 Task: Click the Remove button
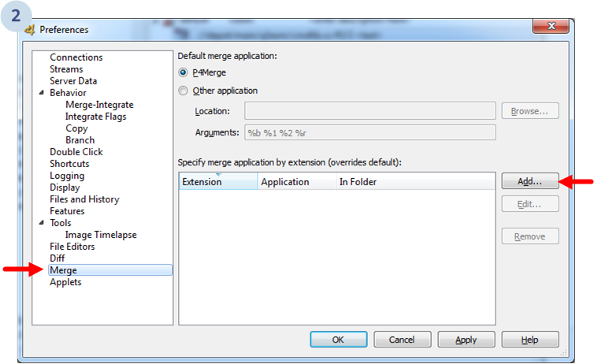click(530, 236)
